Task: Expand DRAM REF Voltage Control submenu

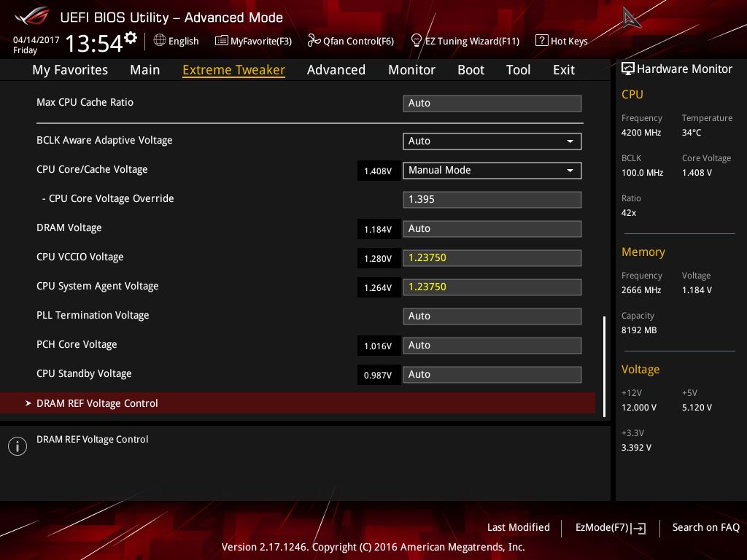Action: tap(298, 403)
